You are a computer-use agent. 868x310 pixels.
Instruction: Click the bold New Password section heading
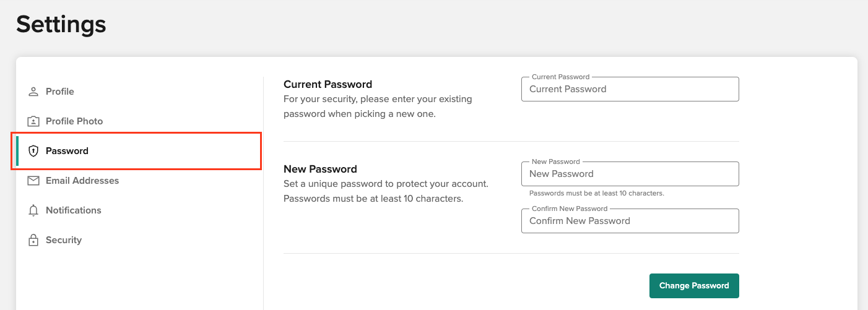320,169
